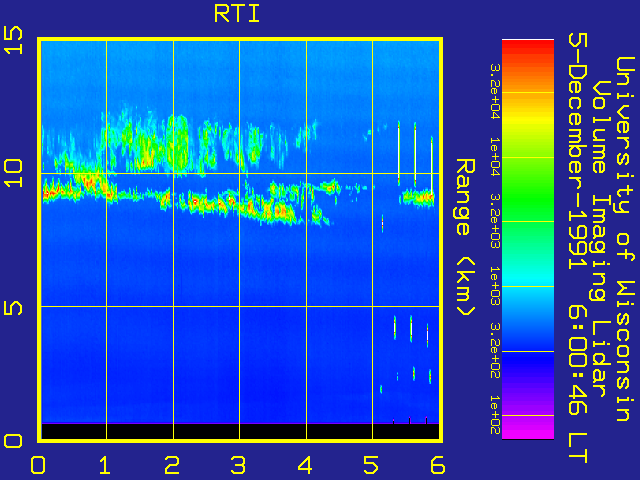Image resolution: width=640 pixels, height=480 pixels.
Task: Select the 0 km range axis label
Action: click(13, 441)
